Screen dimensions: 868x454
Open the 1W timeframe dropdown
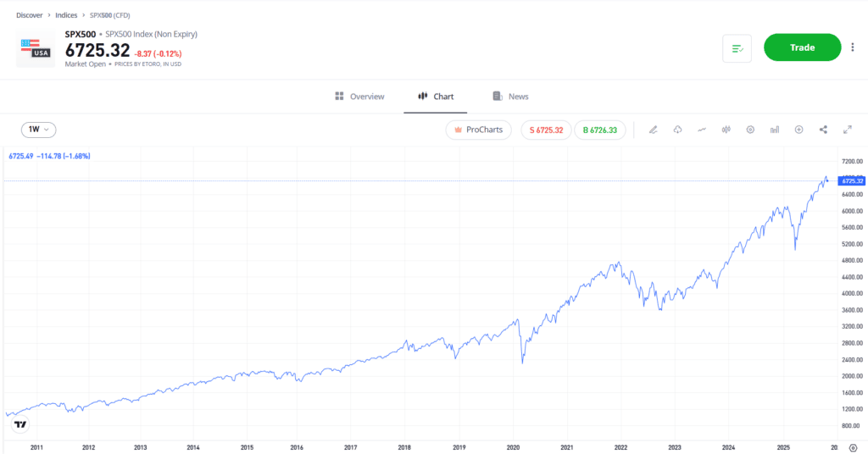[x=39, y=130]
